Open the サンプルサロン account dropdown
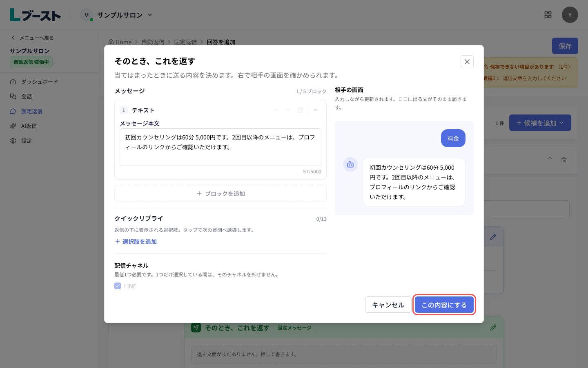The height and width of the screenshot is (368, 588). [x=116, y=15]
